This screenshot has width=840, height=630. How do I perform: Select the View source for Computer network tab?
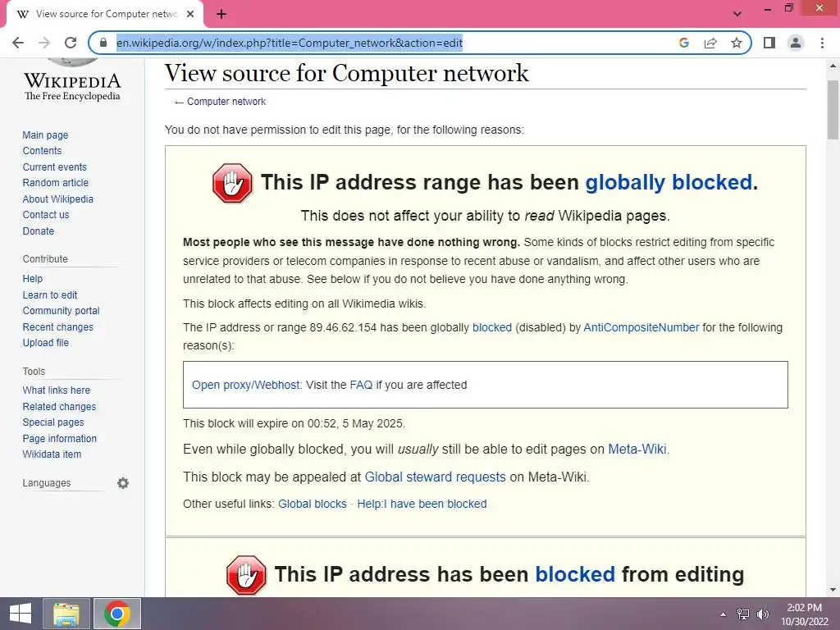[x=104, y=14]
